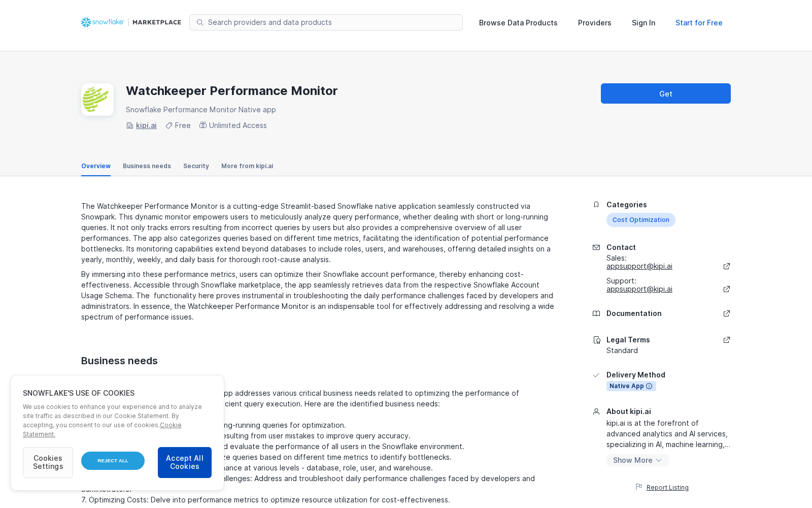812x508 pixels.
Task: Click the Unlimited Access gift icon
Action: (x=203, y=125)
